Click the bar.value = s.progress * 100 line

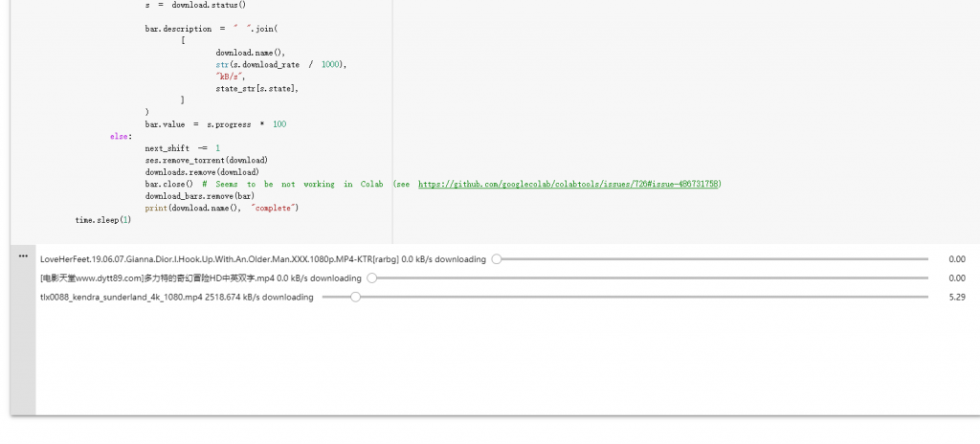tap(215, 124)
